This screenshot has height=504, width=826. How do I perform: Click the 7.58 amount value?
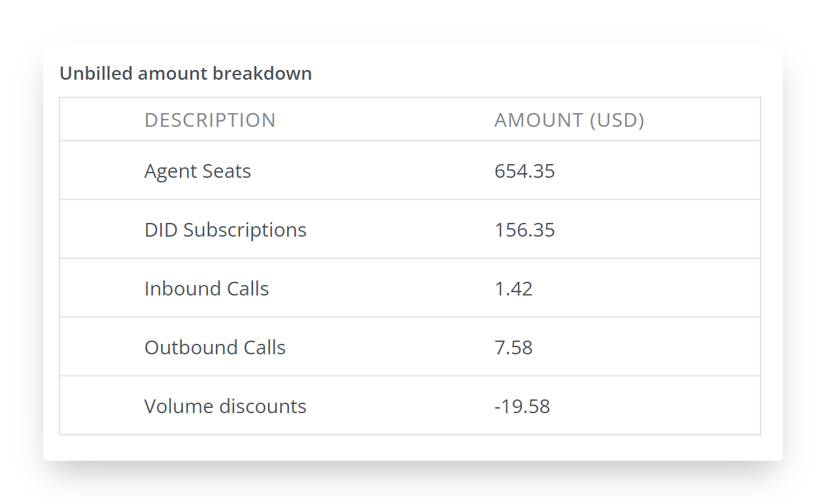pos(513,348)
